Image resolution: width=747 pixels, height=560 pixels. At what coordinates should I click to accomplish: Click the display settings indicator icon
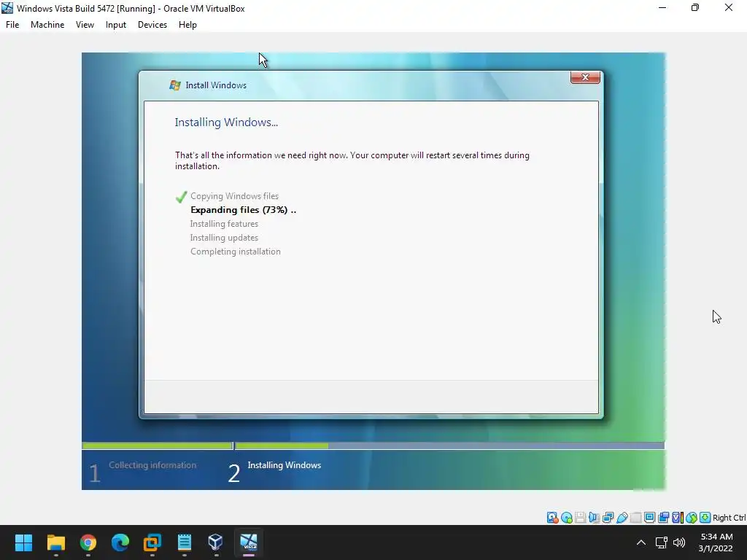649,518
